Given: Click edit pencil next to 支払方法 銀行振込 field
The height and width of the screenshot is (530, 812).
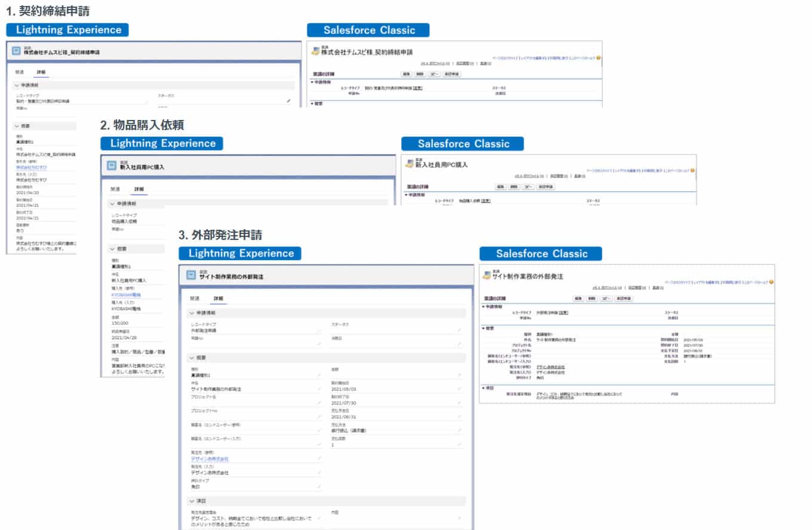Looking at the screenshot, I should [459, 430].
